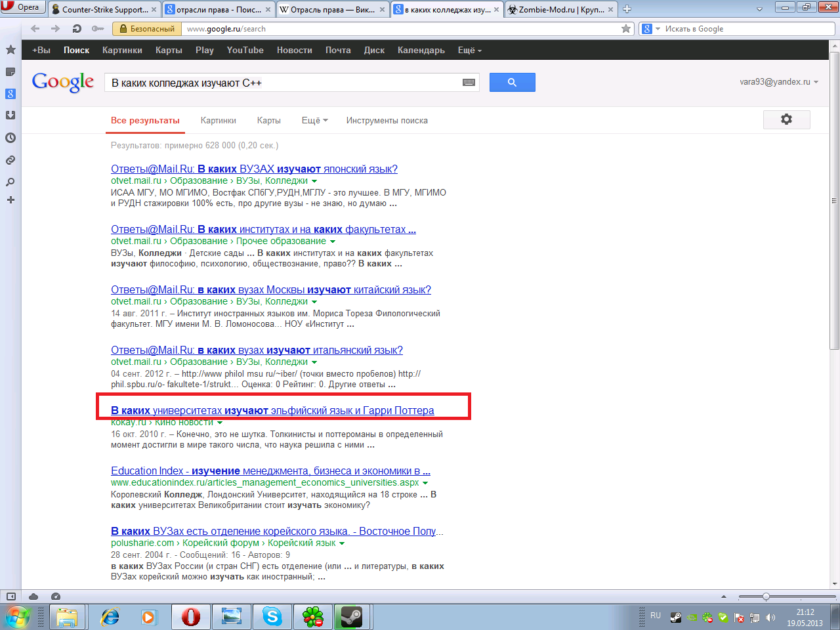Open Инструменты поиска

point(387,120)
